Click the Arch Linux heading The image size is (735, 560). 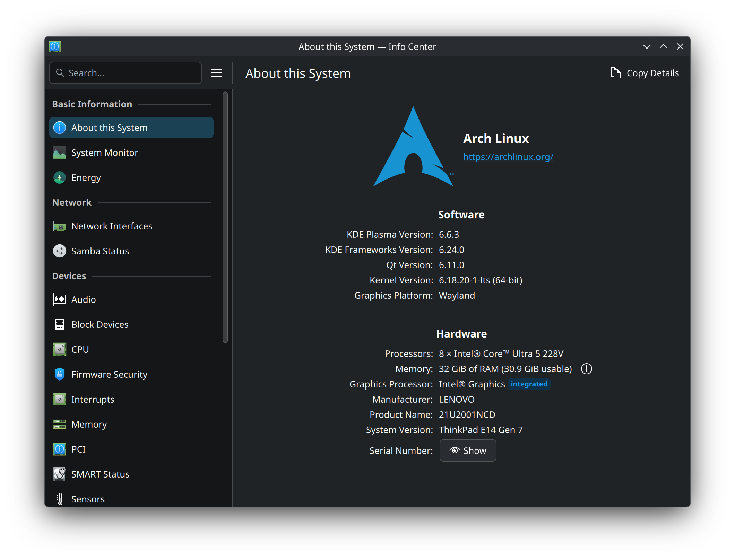point(496,138)
